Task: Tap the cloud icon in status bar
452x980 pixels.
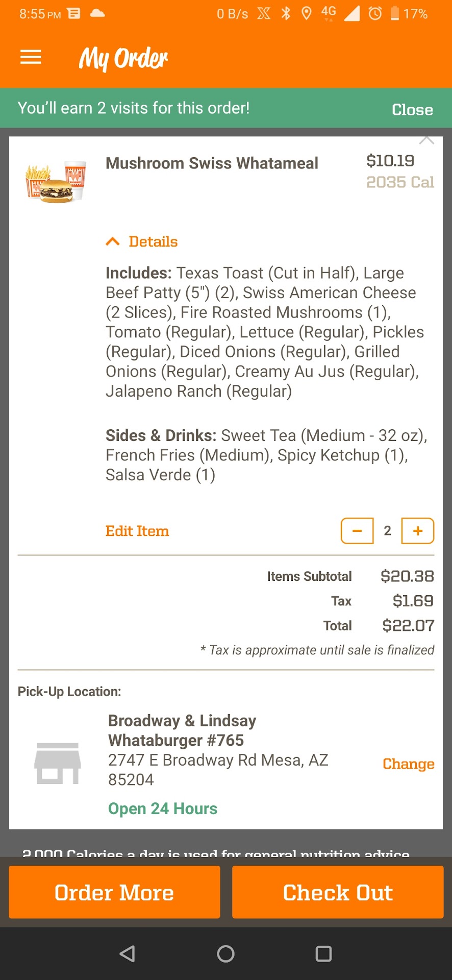Action: point(97,13)
